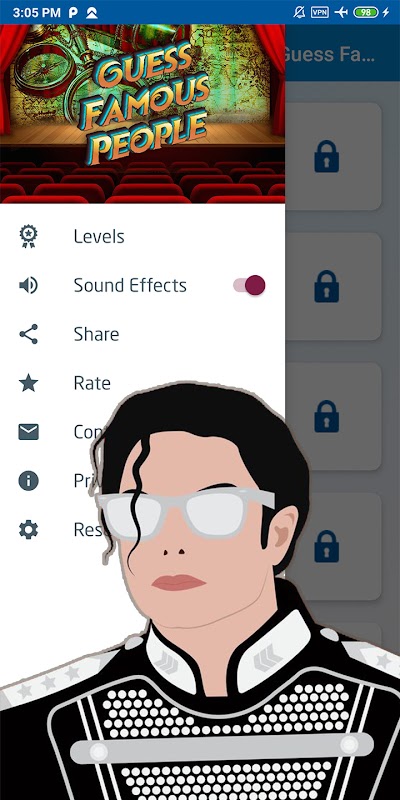
Task: Tap the dimmed Guess Fa... app title
Action: tap(330, 54)
